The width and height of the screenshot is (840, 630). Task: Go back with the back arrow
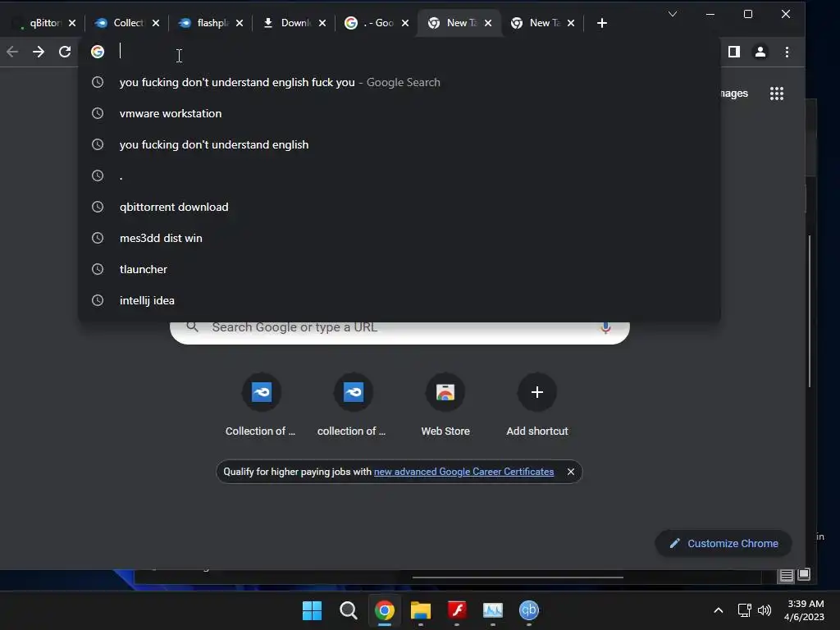(12, 52)
